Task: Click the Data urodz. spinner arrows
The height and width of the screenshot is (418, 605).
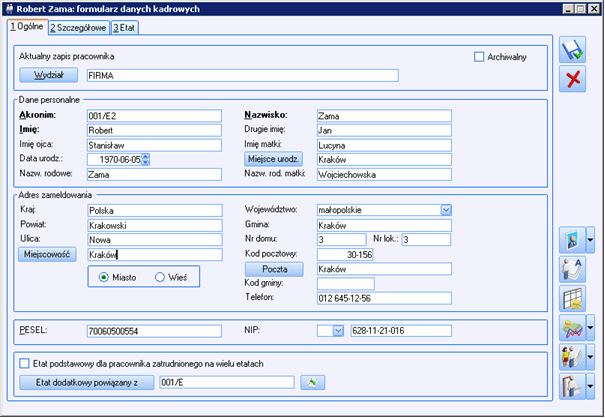Action: pyautogui.click(x=146, y=158)
